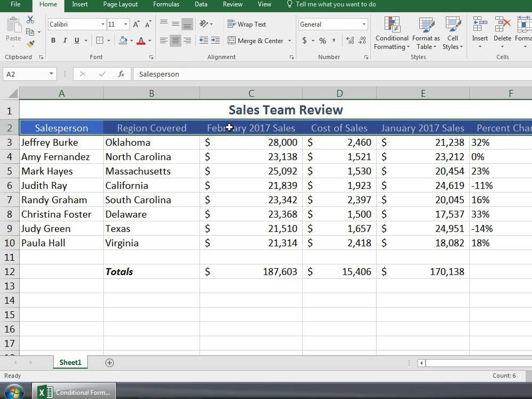Image resolution: width=532 pixels, height=399 pixels.
Task: Click the horizontal scrollbar left arrow
Action: 421,363
